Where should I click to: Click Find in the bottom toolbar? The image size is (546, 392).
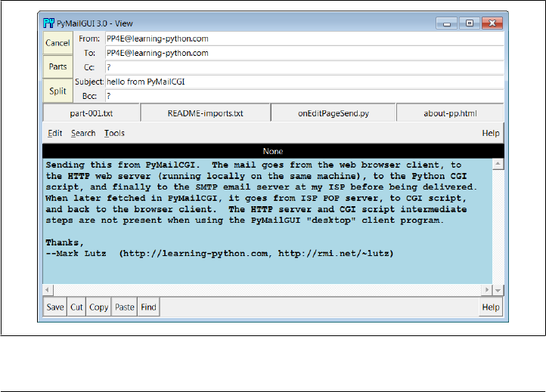point(148,307)
